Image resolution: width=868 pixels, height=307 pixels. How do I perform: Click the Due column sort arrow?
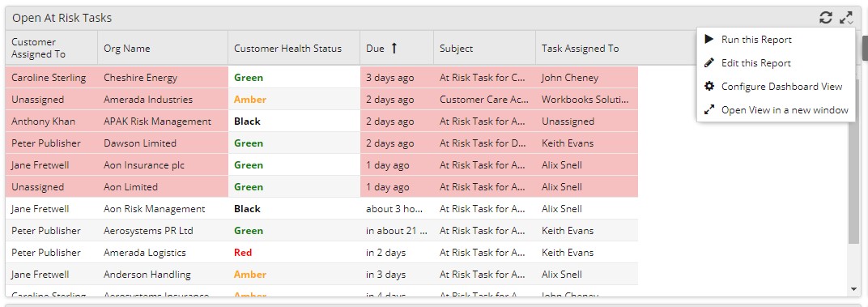394,49
